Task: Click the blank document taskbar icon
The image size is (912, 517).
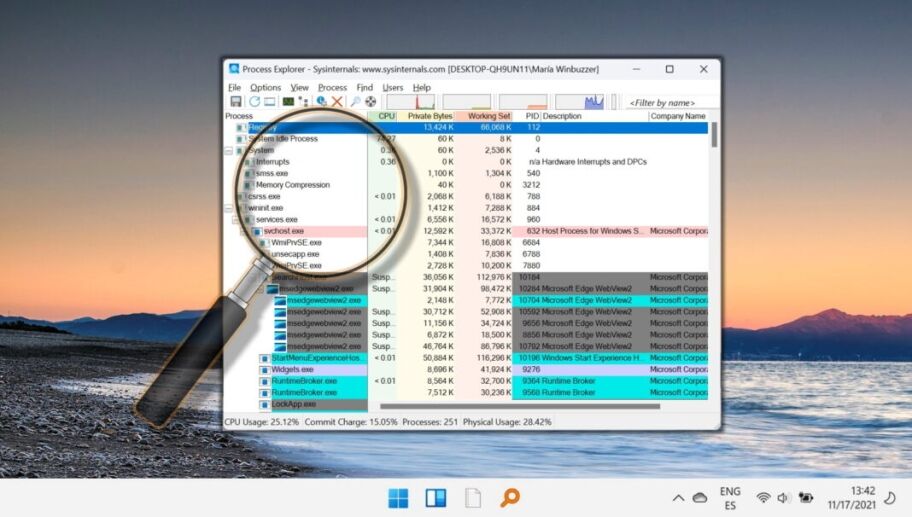Action: [x=473, y=498]
